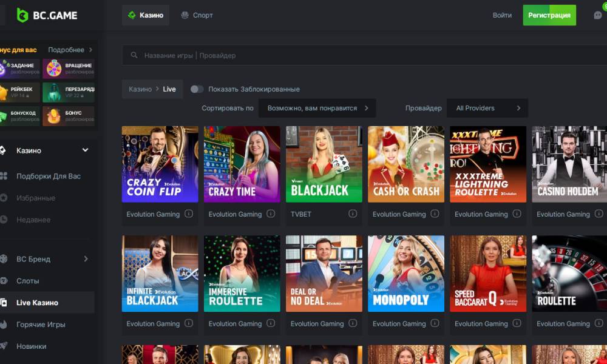Open Слоты in sidebar

click(27, 280)
